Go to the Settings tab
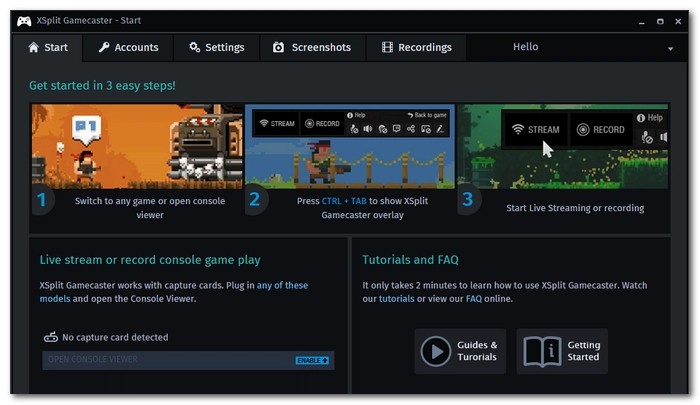Image resolution: width=700 pixels, height=405 pixels. 217,47
